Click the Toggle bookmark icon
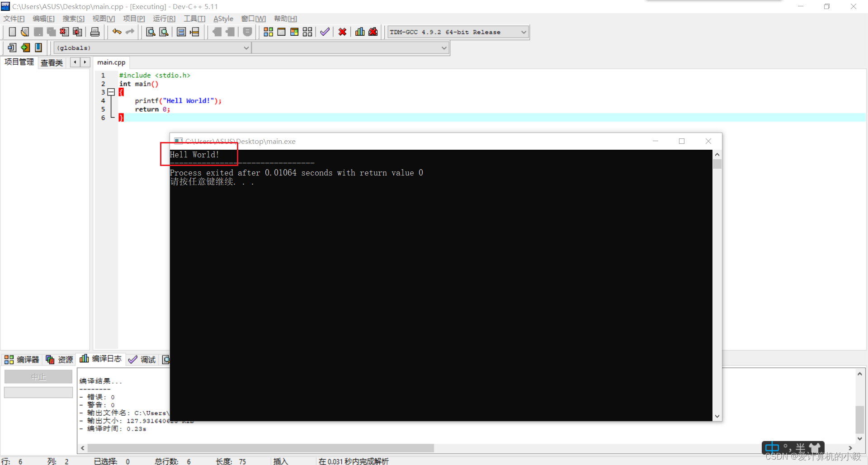Viewport: 868px width, 465px height. click(x=38, y=47)
